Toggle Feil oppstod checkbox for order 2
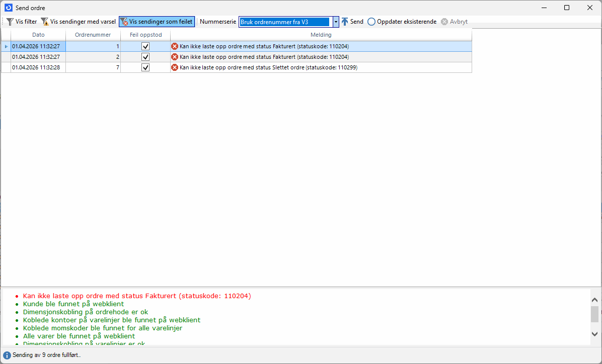Screen dimensions: 602x364 pyautogui.click(x=145, y=57)
